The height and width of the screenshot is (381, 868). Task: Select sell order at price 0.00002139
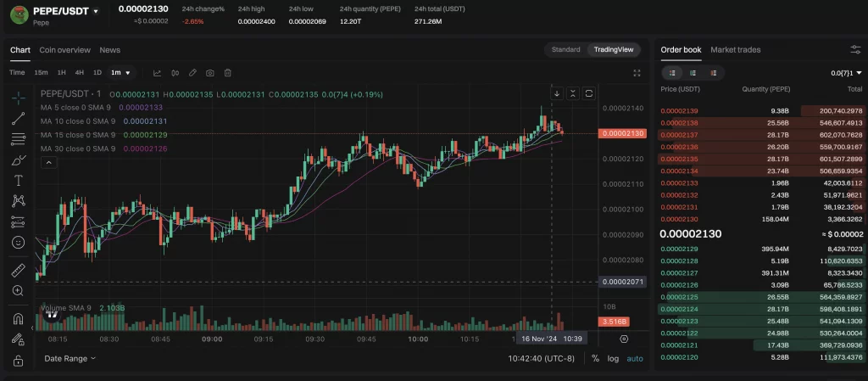click(x=761, y=111)
